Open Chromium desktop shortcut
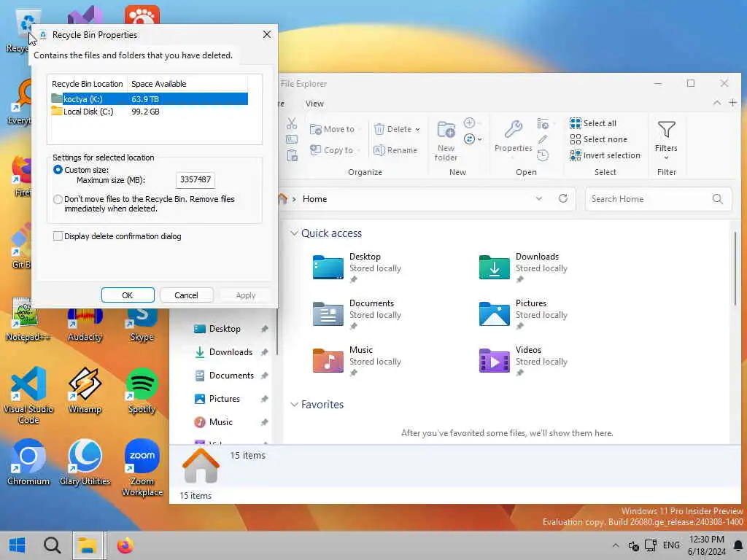747x560 pixels. (28, 462)
